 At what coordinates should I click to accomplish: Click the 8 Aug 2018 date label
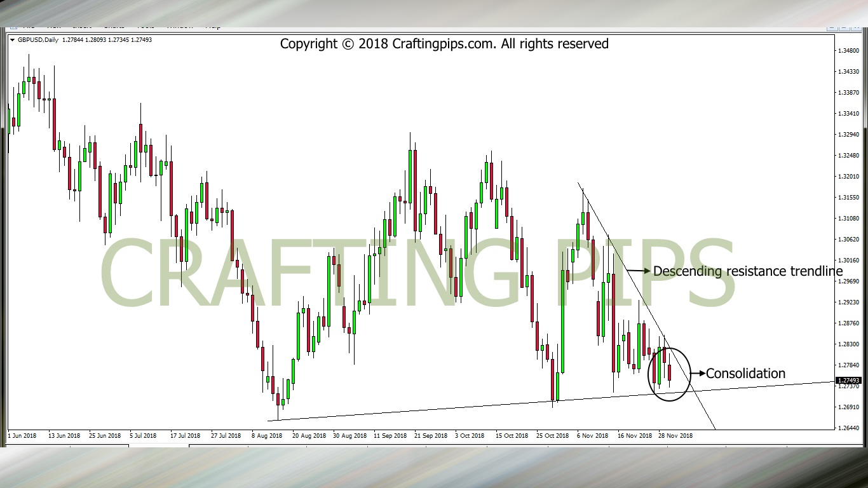click(267, 436)
